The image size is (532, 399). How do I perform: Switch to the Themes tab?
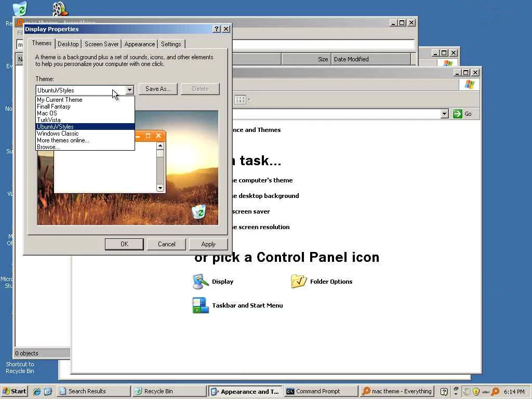pos(42,43)
